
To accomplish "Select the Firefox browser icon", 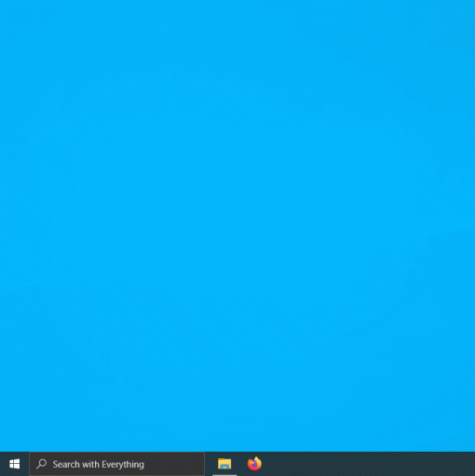I will (x=254, y=464).
